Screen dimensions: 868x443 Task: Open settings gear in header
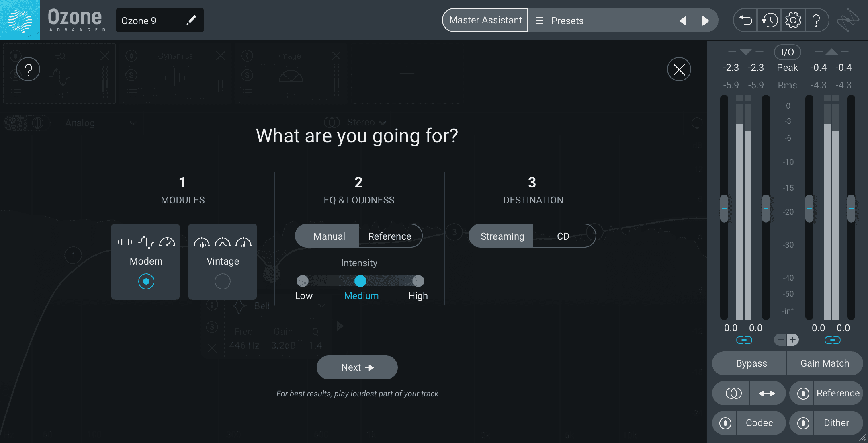(x=793, y=20)
